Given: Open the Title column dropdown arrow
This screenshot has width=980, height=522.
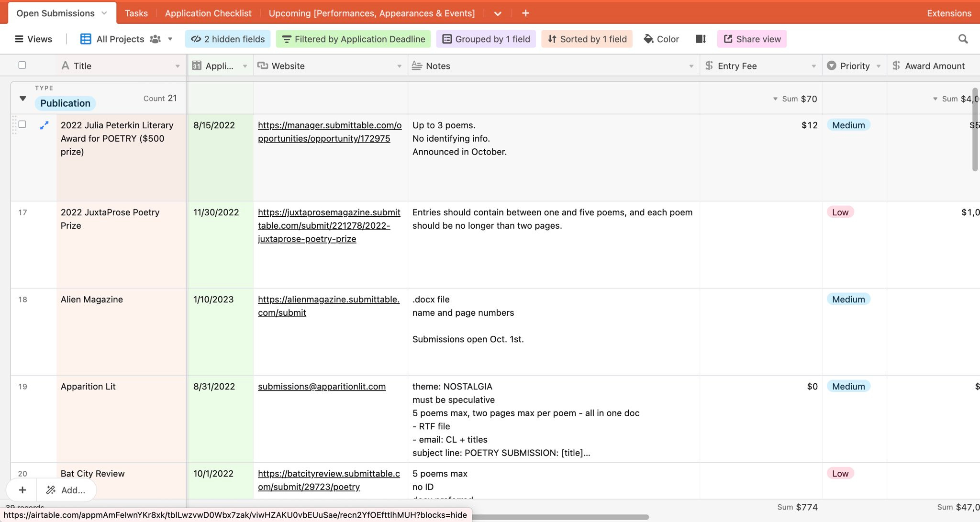Looking at the screenshot, I should point(178,66).
